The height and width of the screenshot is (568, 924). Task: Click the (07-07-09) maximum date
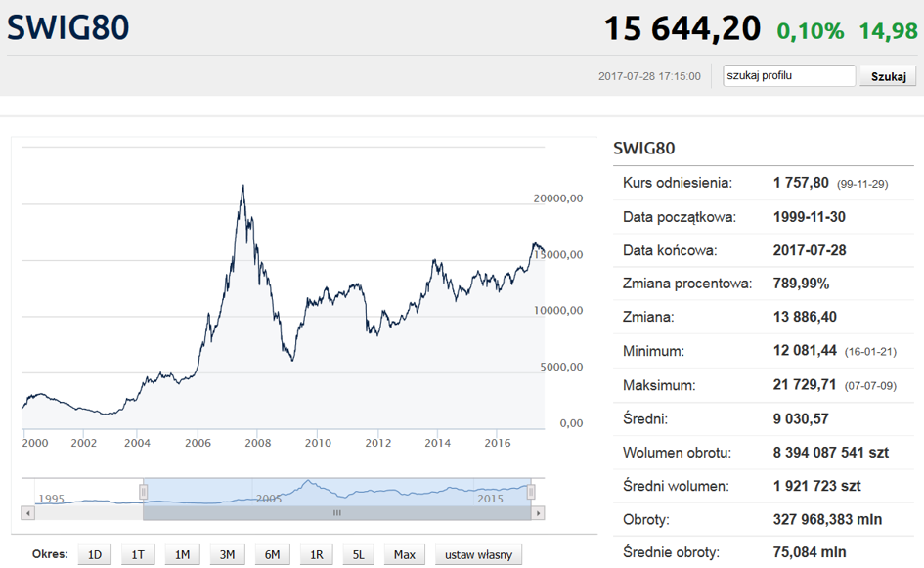pyautogui.click(x=870, y=386)
